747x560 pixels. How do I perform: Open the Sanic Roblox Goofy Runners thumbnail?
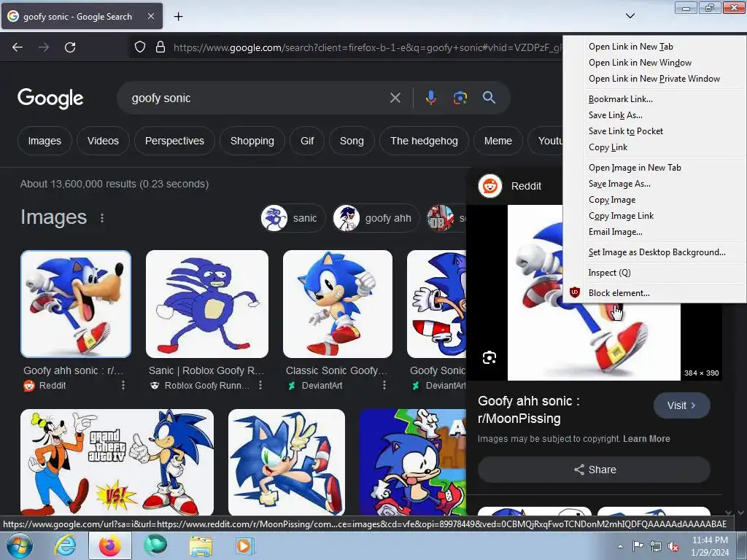point(206,304)
